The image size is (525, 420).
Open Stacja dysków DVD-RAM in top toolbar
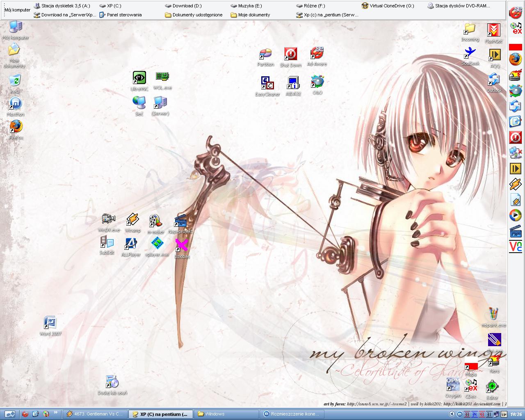coord(459,6)
